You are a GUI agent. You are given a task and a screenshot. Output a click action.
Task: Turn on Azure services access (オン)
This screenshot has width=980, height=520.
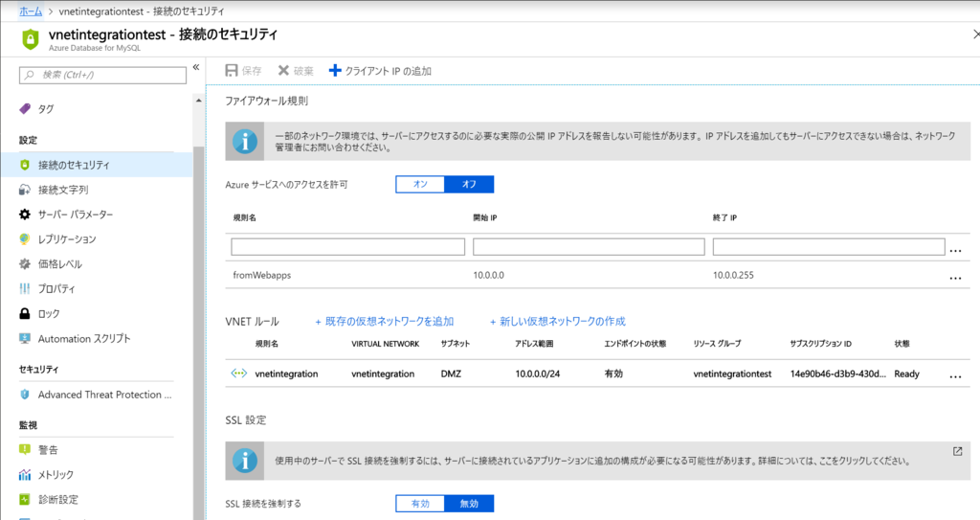pyautogui.click(x=420, y=184)
